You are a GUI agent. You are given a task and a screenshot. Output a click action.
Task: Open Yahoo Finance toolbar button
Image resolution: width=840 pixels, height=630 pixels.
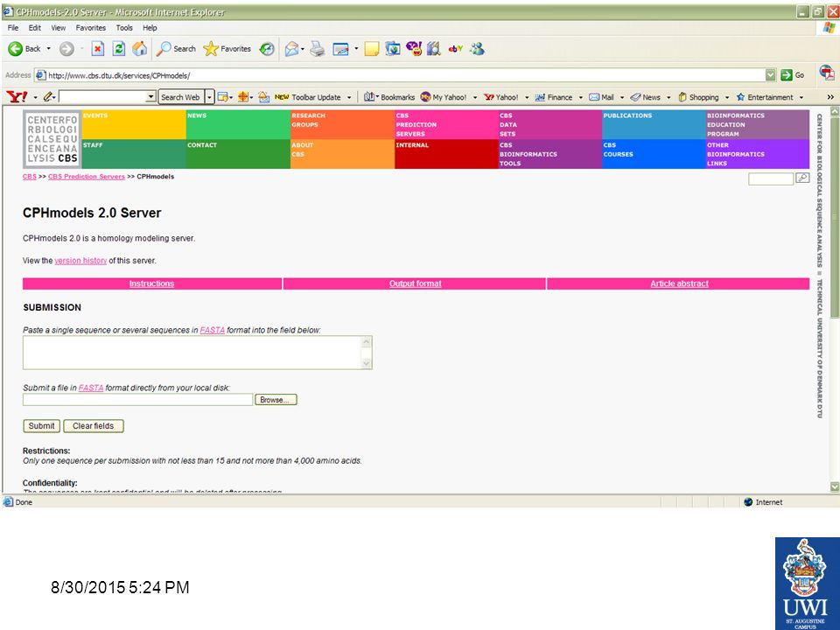pos(554,97)
